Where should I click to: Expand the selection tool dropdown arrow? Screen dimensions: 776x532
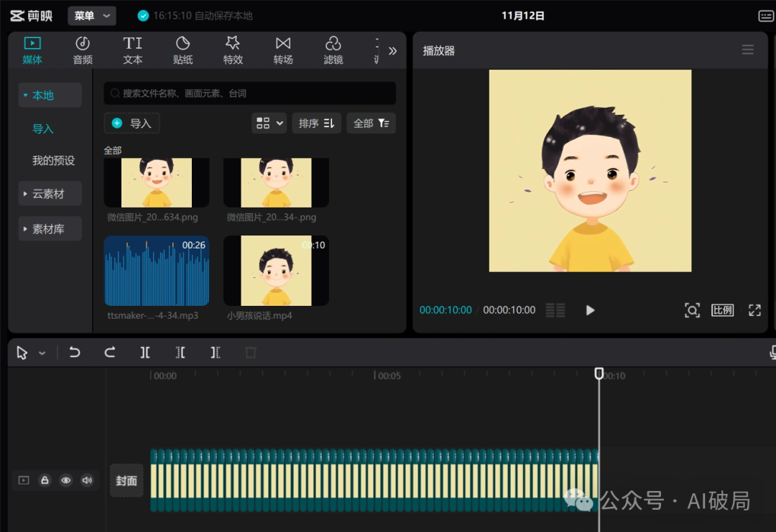42,353
